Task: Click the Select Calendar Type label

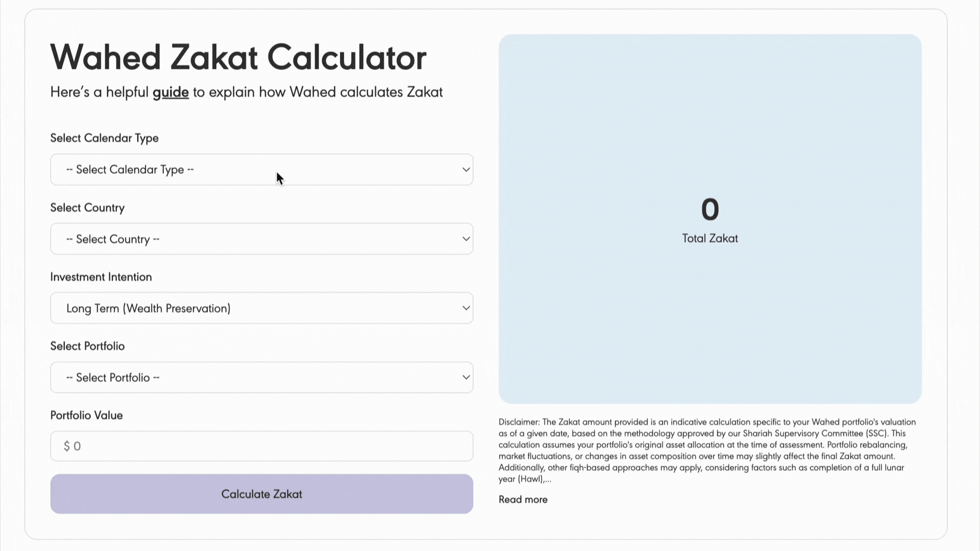Action: pos(104,138)
